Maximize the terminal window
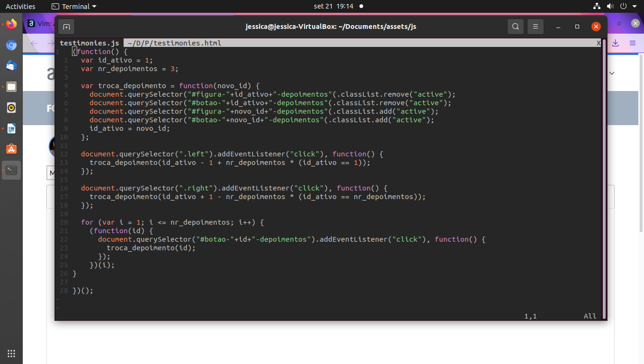This screenshot has width=644, height=364. click(x=577, y=27)
